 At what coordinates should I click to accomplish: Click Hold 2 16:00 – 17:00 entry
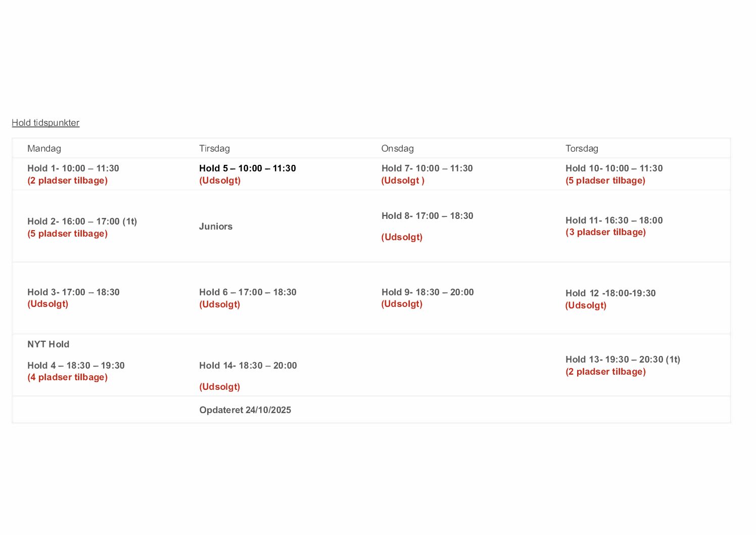coord(82,221)
